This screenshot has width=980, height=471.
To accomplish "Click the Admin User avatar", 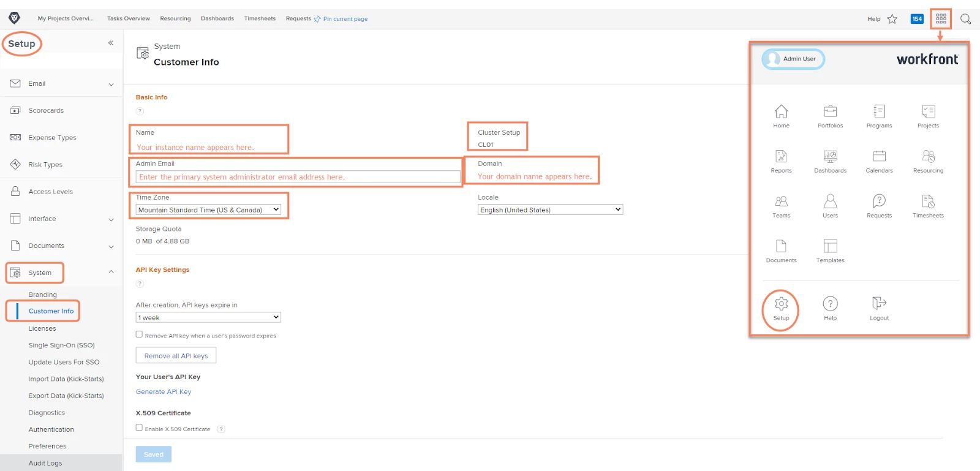I will [772, 59].
